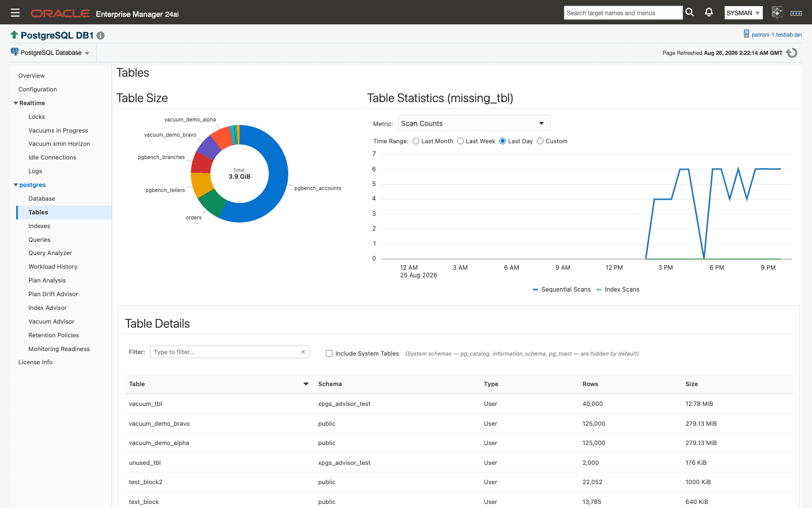Clear the filter with the X icon
Screen dimensions: 812x508
tap(303, 352)
